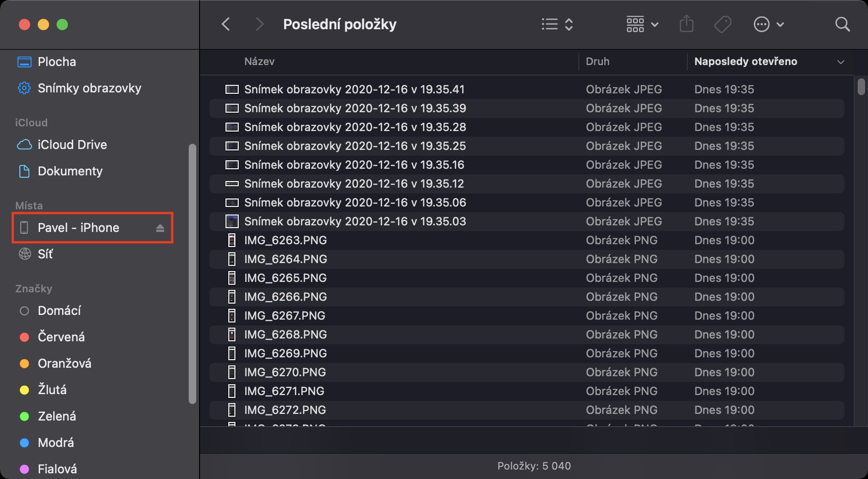Expand the grouping options dropdown
Screen dimensions: 868x479
coord(642,25)
